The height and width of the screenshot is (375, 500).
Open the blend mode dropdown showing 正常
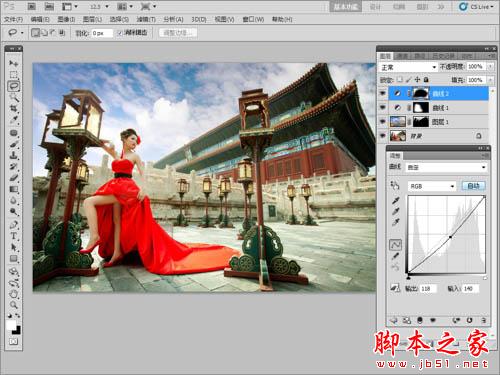pos(408,67)
